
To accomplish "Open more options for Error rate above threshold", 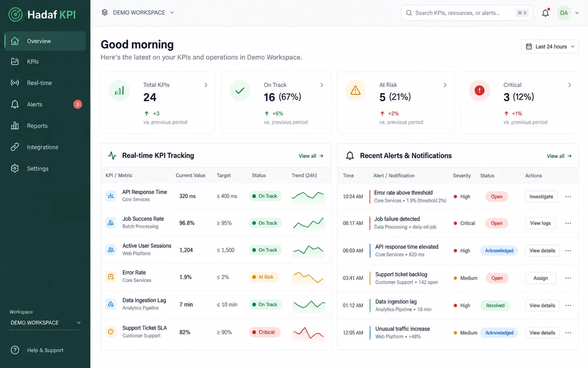I will pos(568,197).
